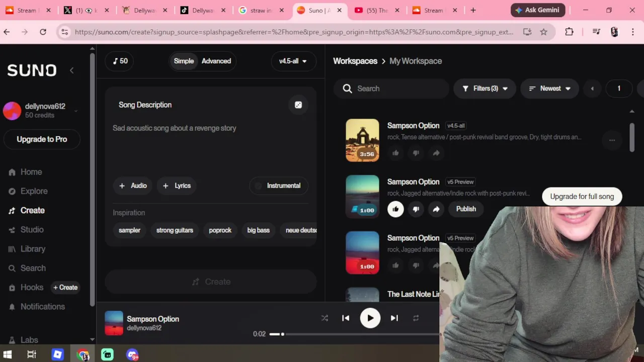This screenshot has width=644, height=362.
Task: Switch to the YouTube (55) tab
Action: tap(377, 10)
